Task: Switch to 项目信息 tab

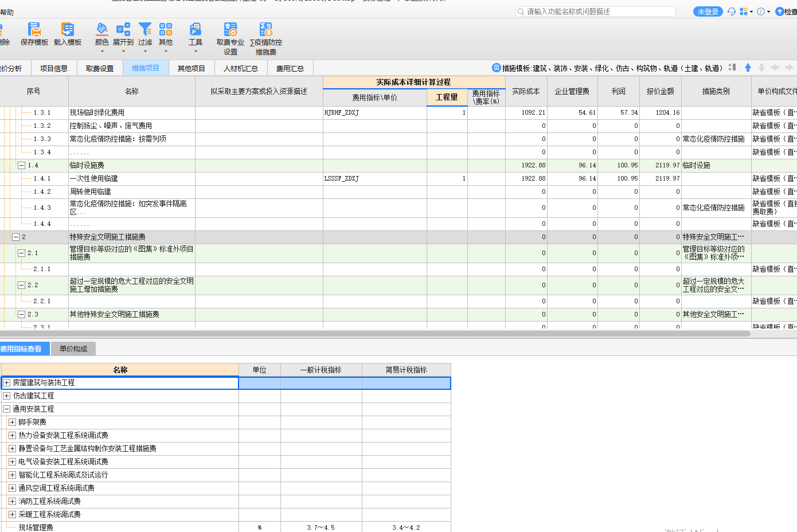Action: 54,68
